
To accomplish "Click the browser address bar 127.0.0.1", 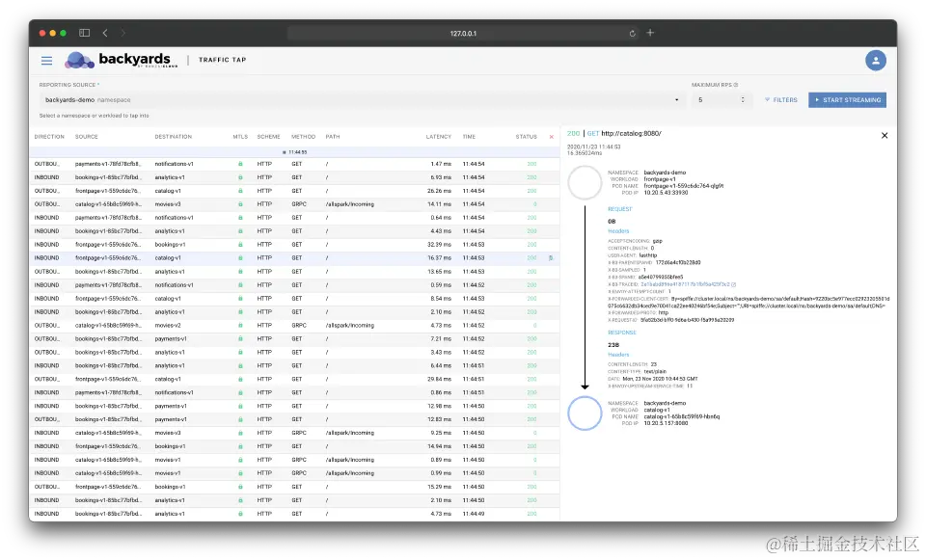I will [462, 33].
